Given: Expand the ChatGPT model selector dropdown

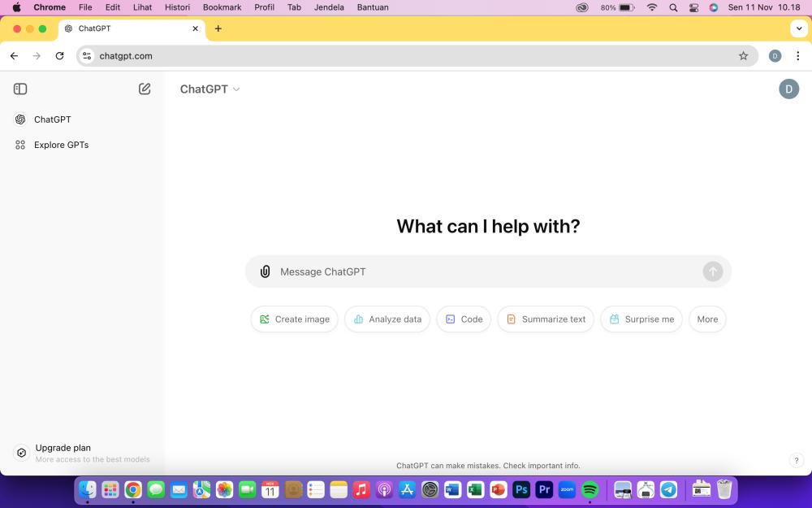Looking at the screenshot, I should [x=209, y=89].
